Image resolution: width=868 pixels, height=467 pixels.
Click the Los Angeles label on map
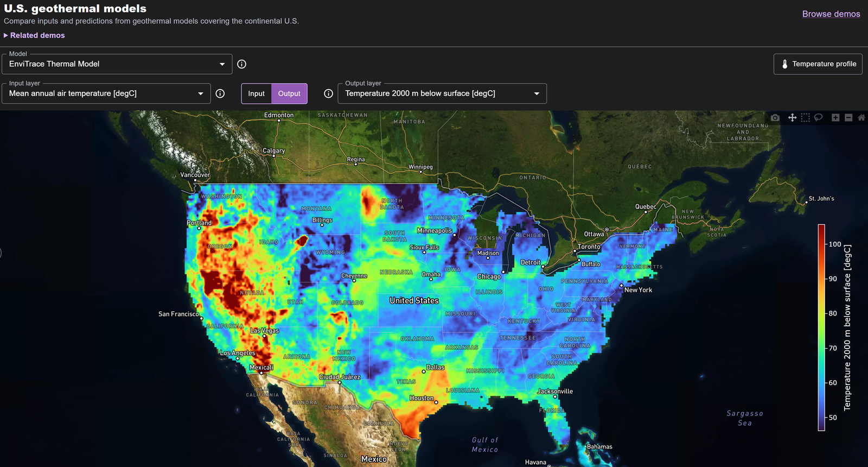[238, 353]
